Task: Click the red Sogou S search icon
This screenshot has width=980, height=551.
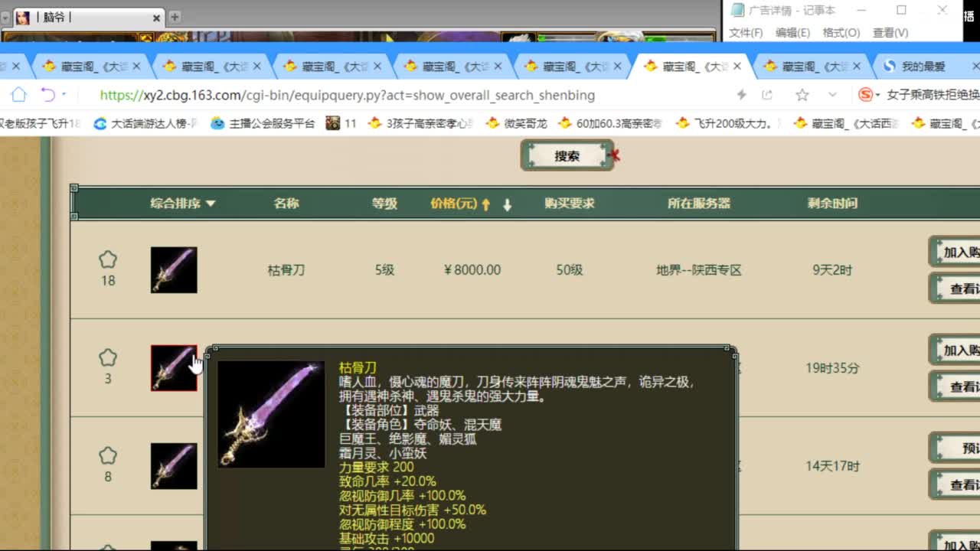Action: point(865,95)
